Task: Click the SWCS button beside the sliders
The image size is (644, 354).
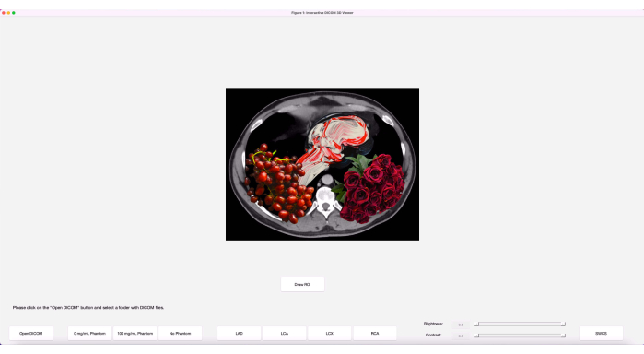Action: click(x=601, y=334)
